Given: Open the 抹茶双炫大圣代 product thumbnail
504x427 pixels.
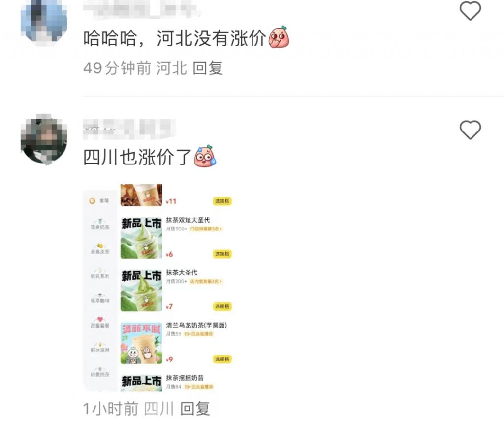Looking at the screenshot, I should (141, 238).
